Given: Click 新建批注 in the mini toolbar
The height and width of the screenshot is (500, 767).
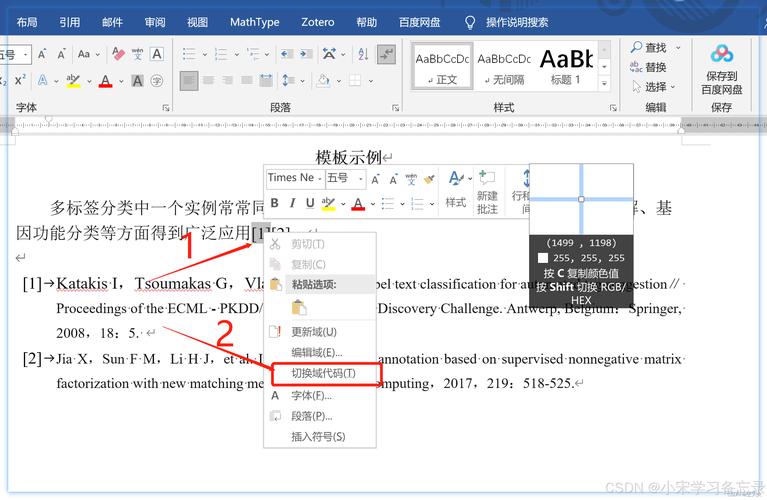Looking at the screenshot, I should pyautogui.click(x=487, y=191).
